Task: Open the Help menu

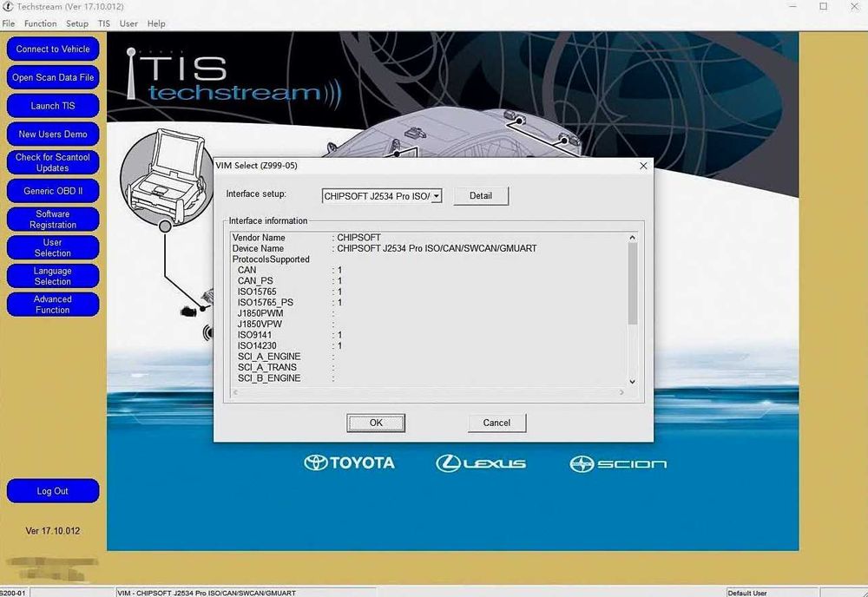Action: tap(156, 23)
